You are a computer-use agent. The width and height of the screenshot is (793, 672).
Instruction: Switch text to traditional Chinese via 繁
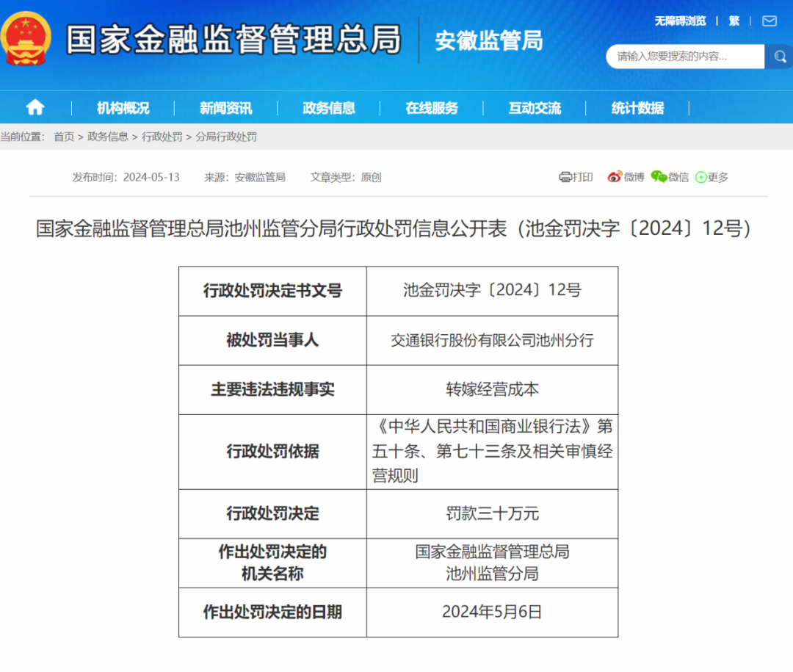point(734,21)
